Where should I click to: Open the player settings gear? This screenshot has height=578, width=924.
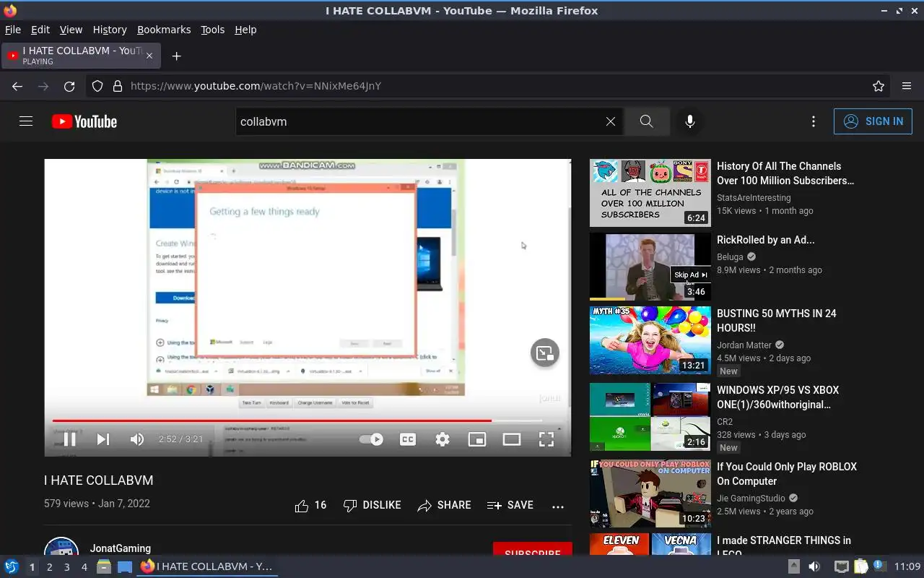click(443, 439)
